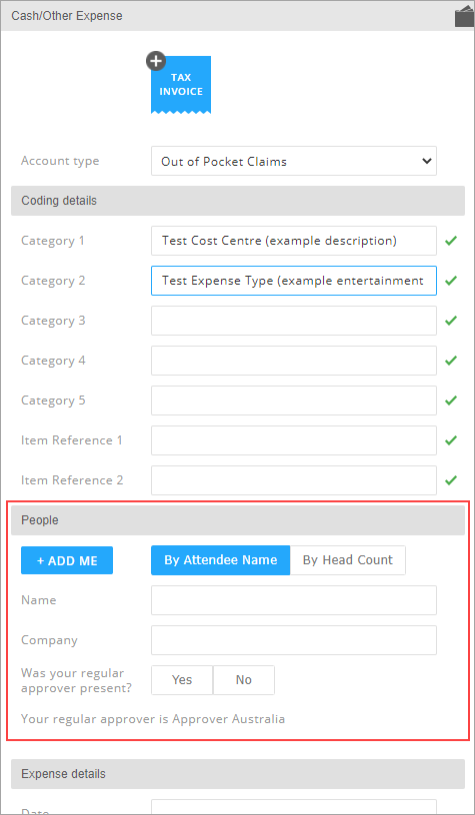
Task: Click the plus badge on Tax Invoice
Action: pos(155,61)
